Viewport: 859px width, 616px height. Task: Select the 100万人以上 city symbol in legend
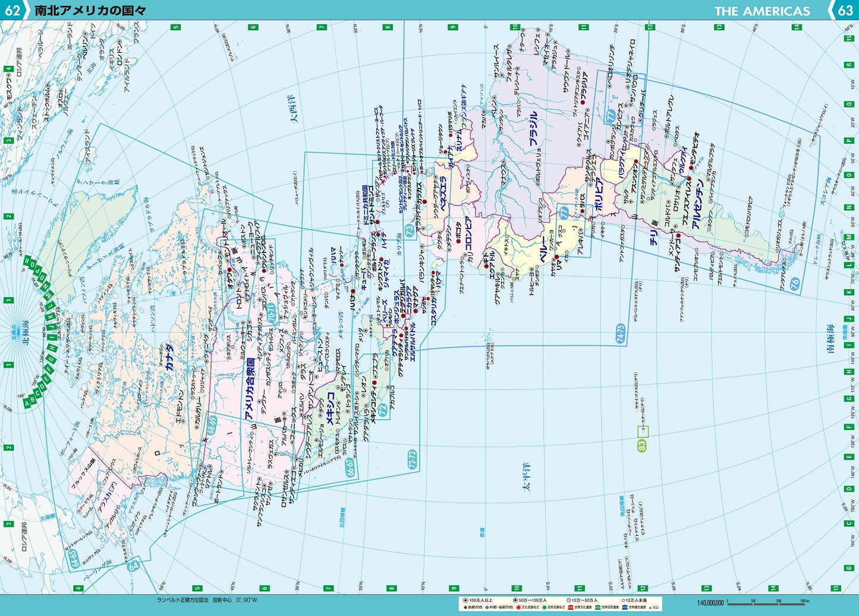(465, 600)
